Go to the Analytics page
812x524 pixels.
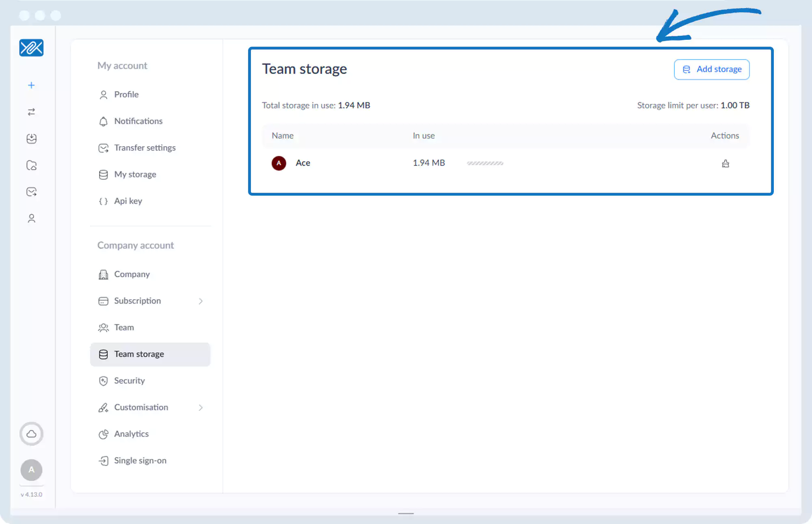coord(131,434)
